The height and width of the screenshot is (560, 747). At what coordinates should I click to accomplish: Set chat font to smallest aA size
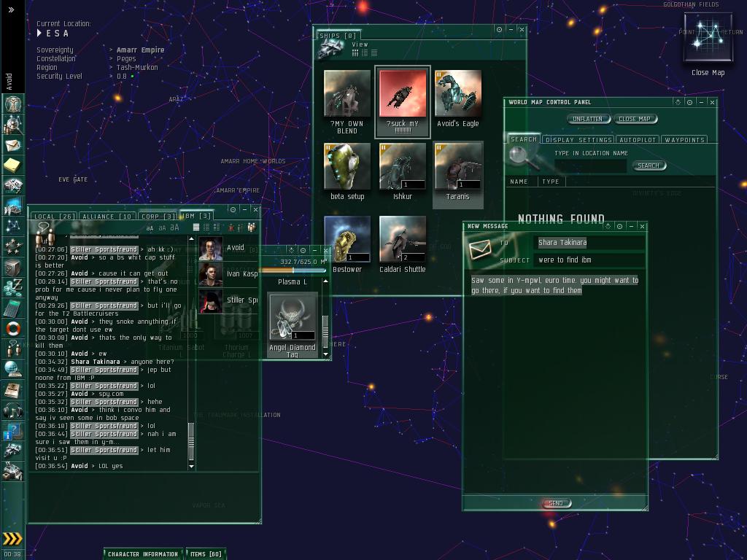150,228
